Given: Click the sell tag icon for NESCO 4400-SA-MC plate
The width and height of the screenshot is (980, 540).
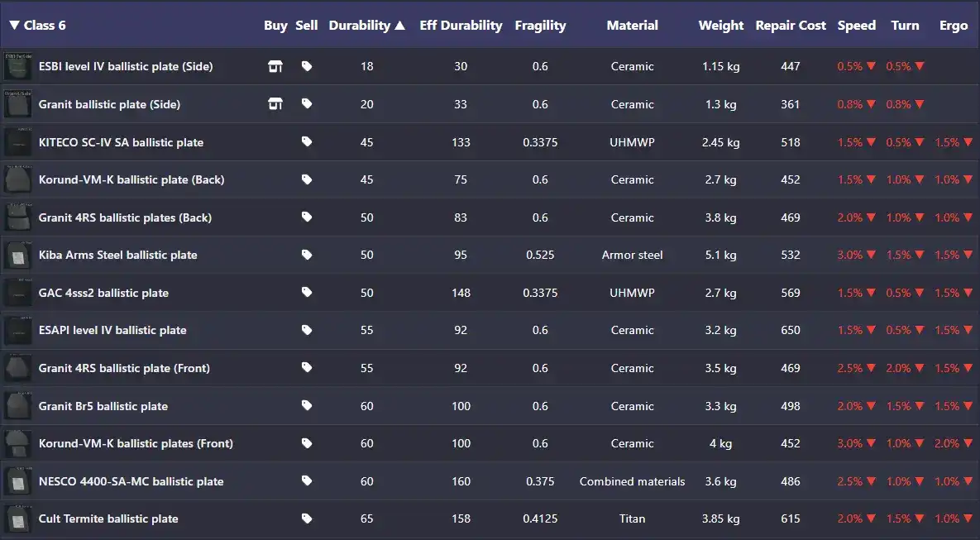Looking at the screenshot, I should 307,481.
